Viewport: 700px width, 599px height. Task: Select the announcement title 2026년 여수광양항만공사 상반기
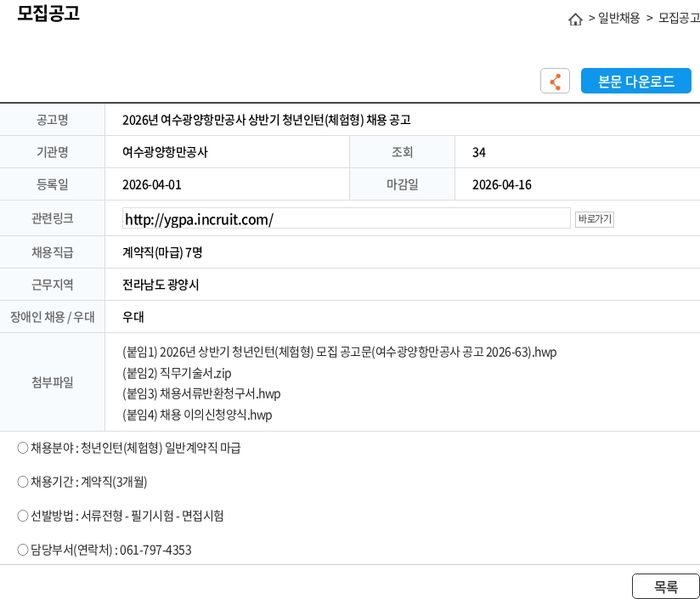pyautogui.click(x=267, y=120)
